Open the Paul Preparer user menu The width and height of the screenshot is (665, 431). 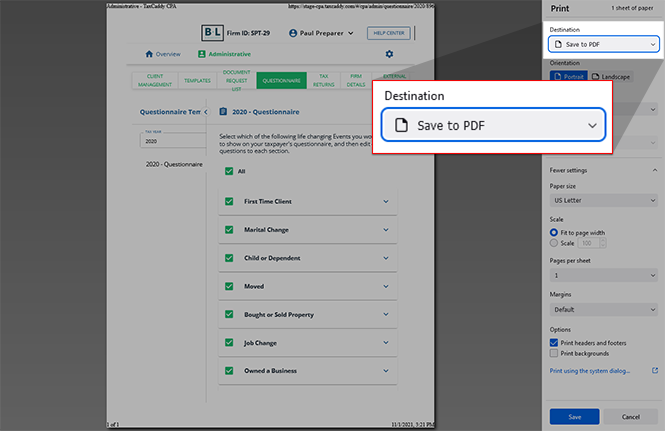(321, 33)
